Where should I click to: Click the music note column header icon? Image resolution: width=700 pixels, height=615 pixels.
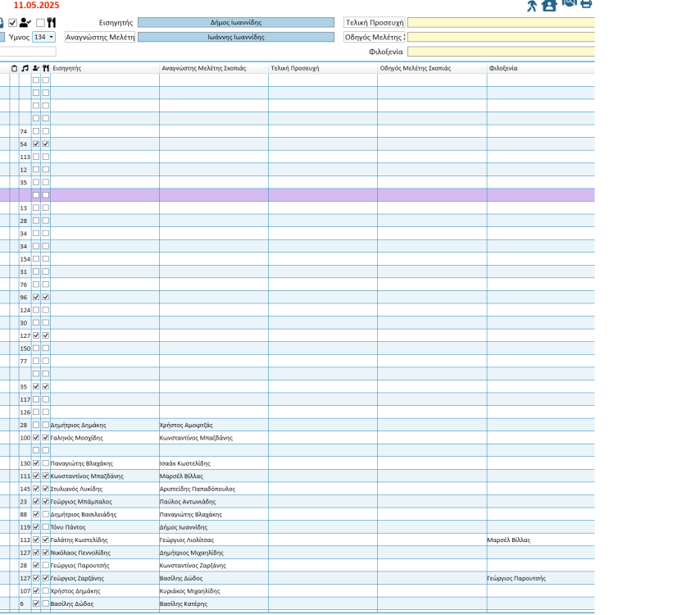(25, 68)
